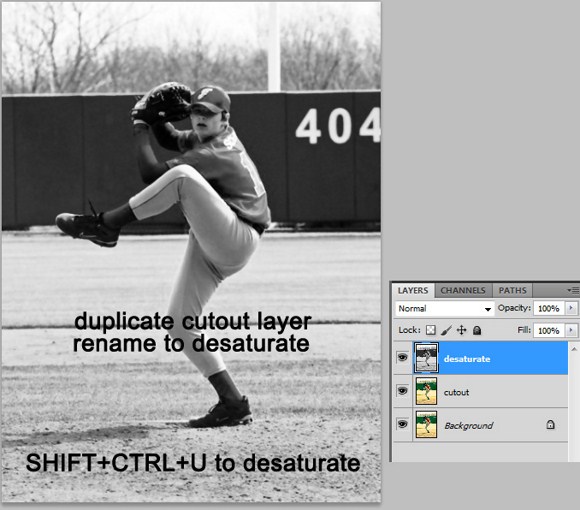Viewport: 580px width, 510px height.
Task: Hide the cutout layer
Action: click(402, 391)
